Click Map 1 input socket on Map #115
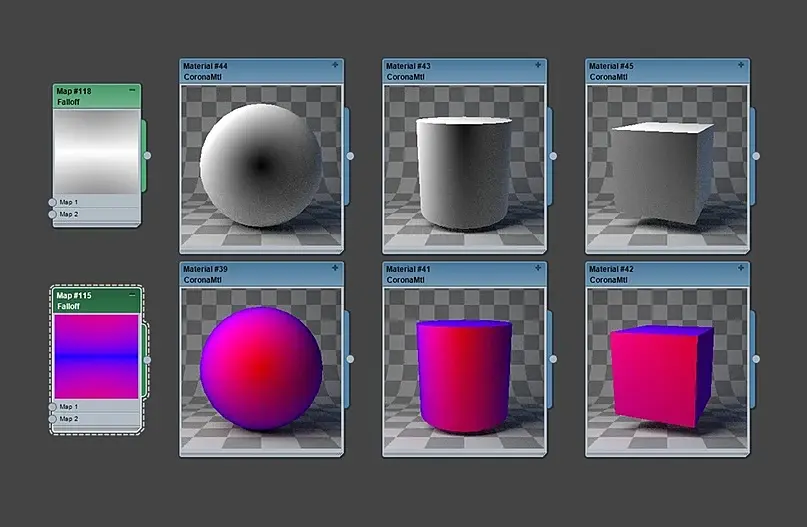This screenshot has height=527, width=807. (x=52, y=407)
